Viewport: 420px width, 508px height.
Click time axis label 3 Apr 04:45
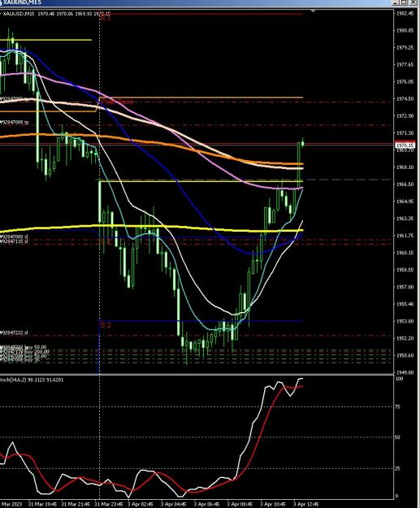[174, 505]
